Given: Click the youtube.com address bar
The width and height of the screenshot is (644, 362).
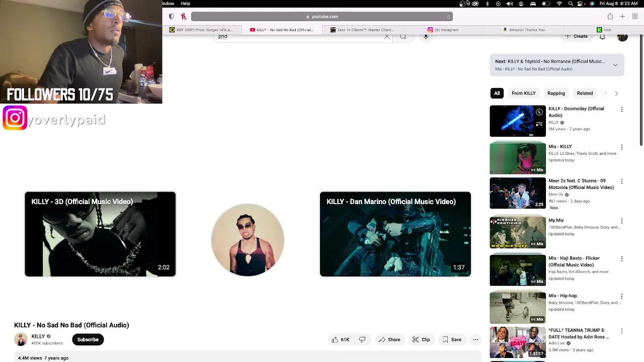Looking at the screenshot, I should tap(321, 17).
